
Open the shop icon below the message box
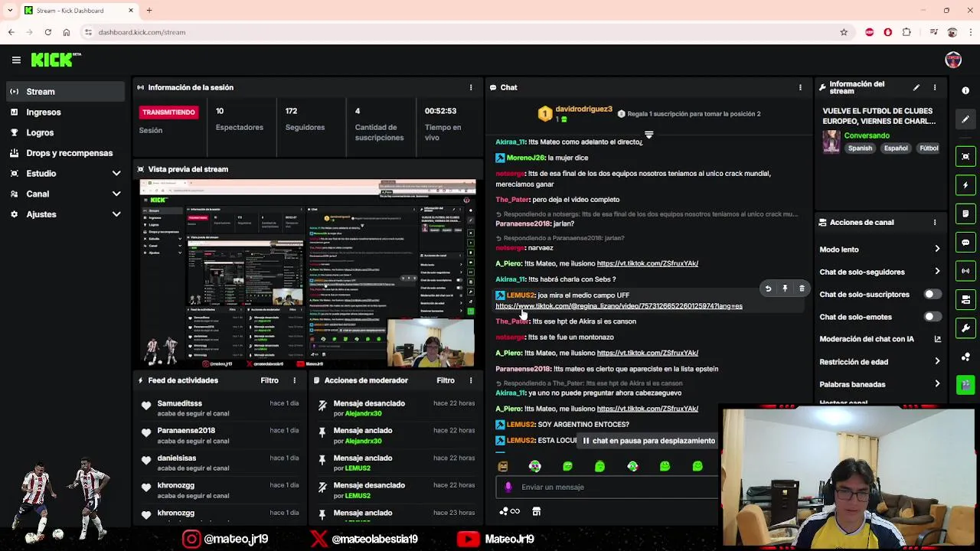pos(537,511)
